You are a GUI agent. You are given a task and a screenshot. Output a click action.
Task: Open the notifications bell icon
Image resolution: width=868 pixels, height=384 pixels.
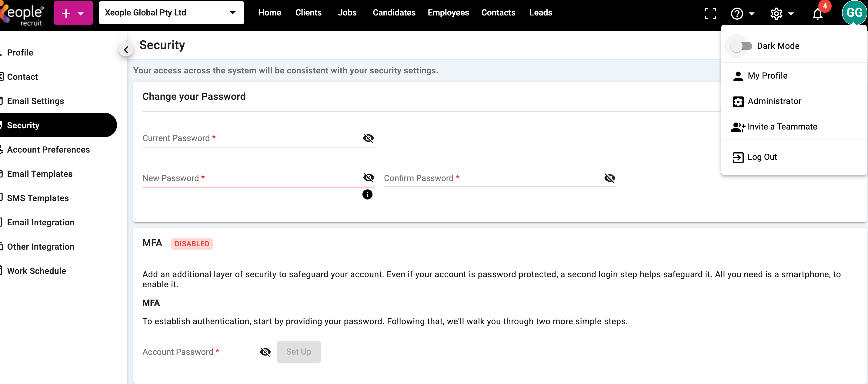818,14
